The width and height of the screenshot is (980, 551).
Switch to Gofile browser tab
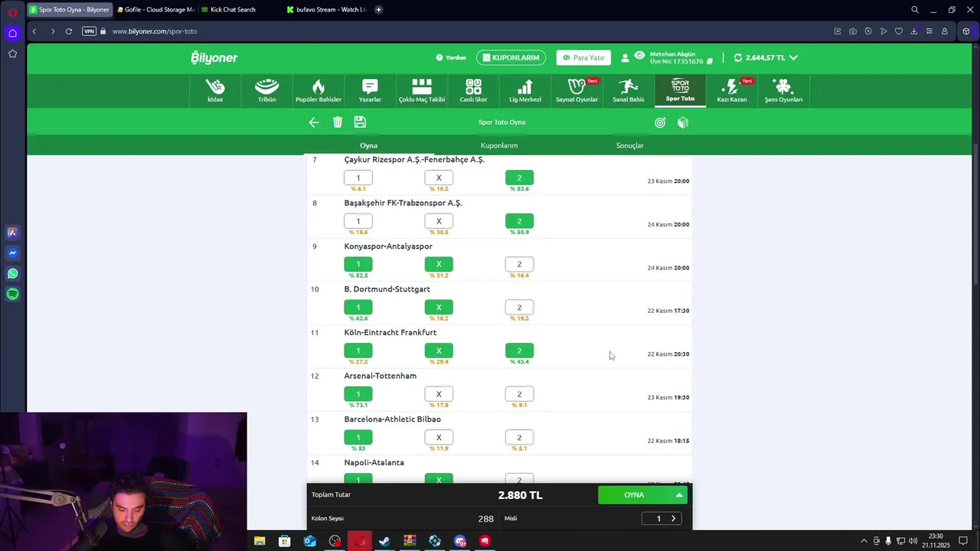(155, 10)
